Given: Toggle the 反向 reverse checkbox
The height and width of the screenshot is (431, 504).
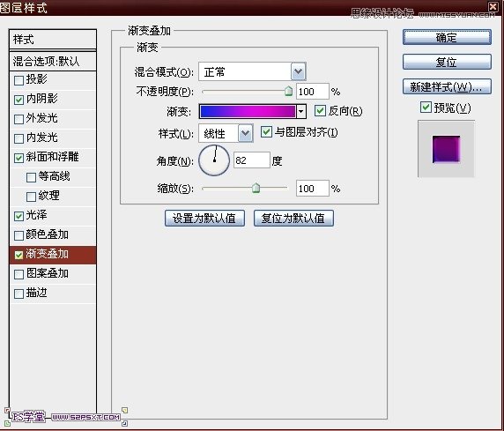Looking at the screenshot, I should [x=320, y=111].
